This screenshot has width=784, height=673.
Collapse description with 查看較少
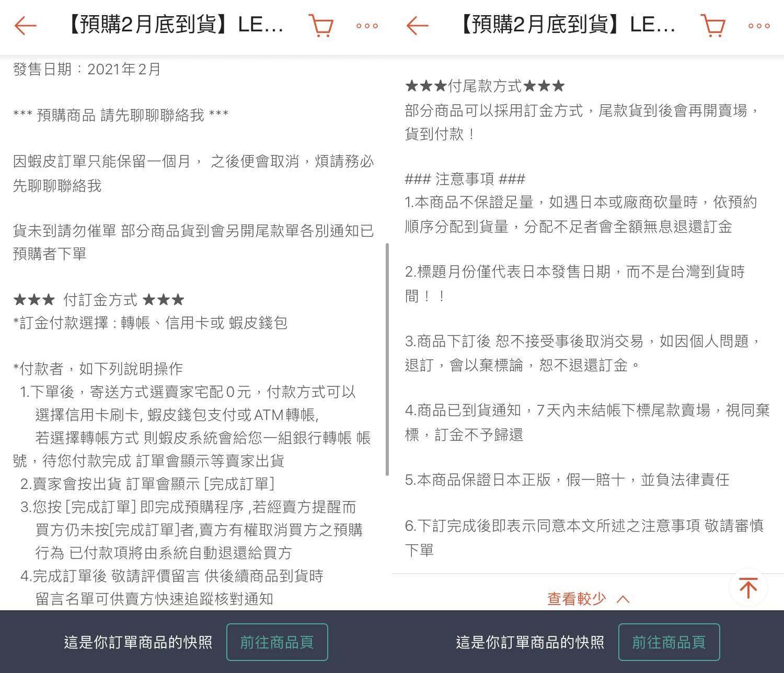click(x=588, y=599)
